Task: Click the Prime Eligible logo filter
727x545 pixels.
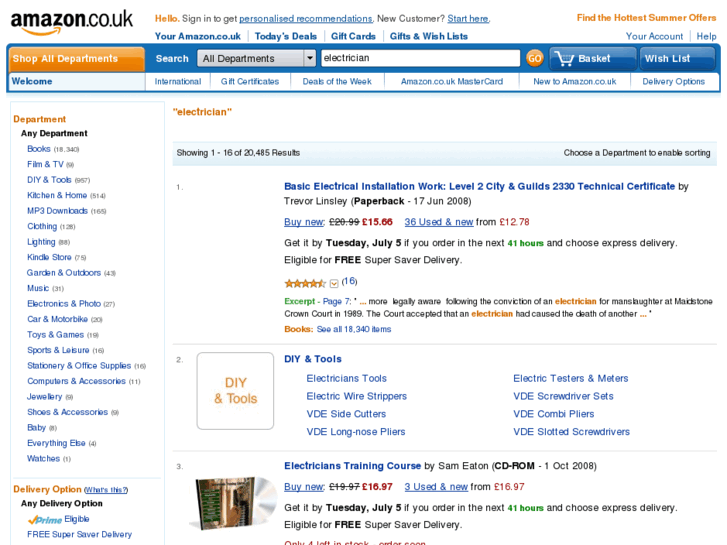Action: (44, 520)
